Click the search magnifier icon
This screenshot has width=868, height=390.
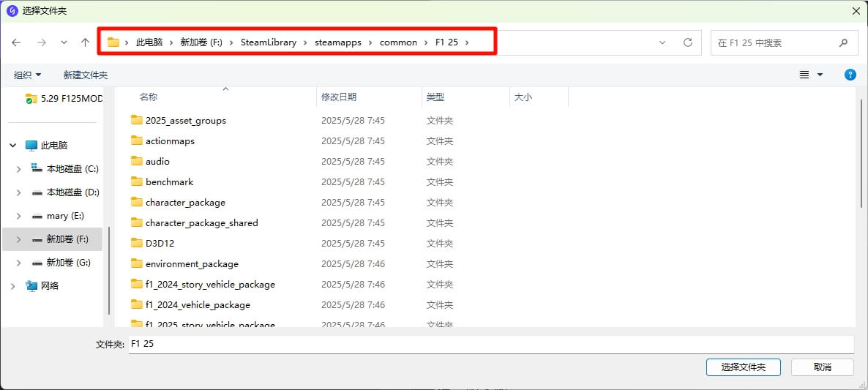844,42
